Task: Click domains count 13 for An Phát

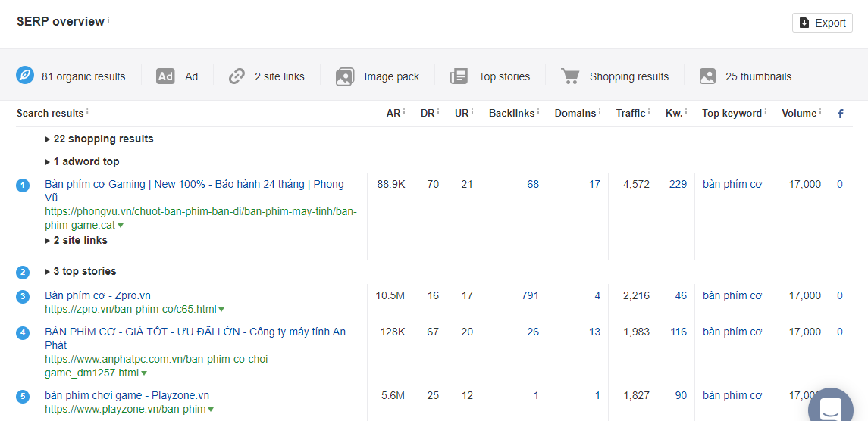Action: (x=594, y=332)
